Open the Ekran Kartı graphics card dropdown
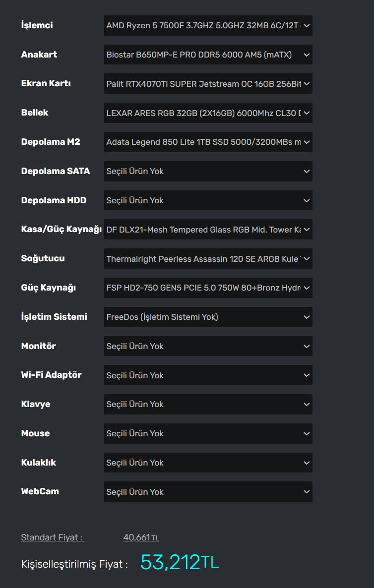Viewport: 374px width, 588px height. [208, 84]
